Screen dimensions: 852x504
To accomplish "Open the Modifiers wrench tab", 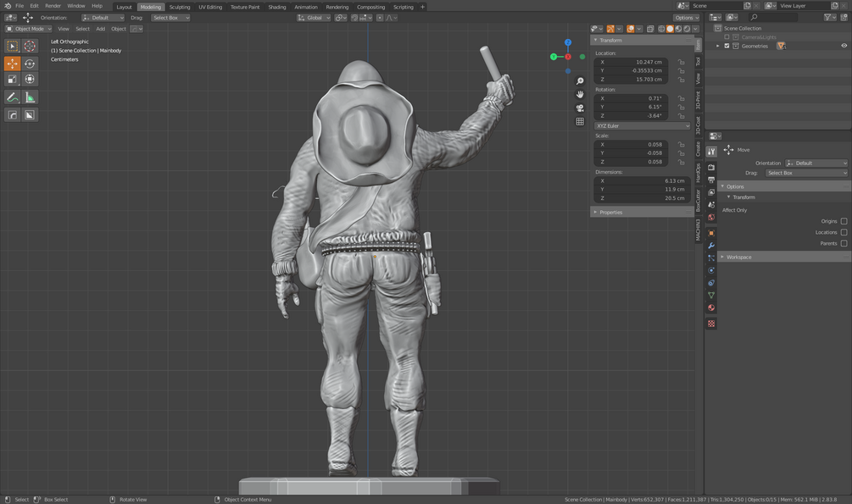I will (711, 246).
